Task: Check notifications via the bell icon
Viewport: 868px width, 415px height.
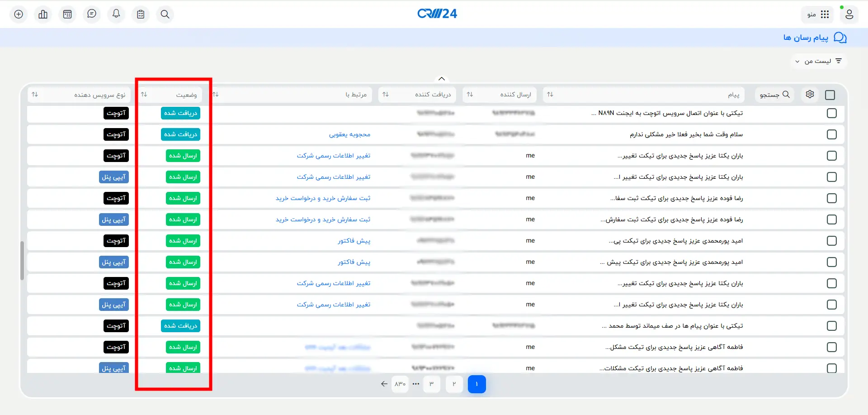Action: (116, 14)
